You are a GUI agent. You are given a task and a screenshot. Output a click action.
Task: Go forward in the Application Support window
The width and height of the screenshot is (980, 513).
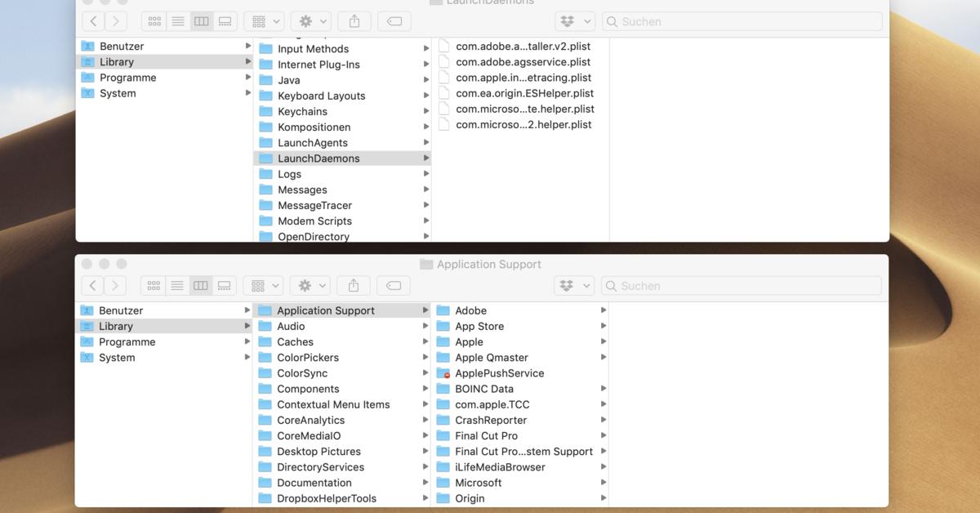pyautogui.click(x=115, y=286)
